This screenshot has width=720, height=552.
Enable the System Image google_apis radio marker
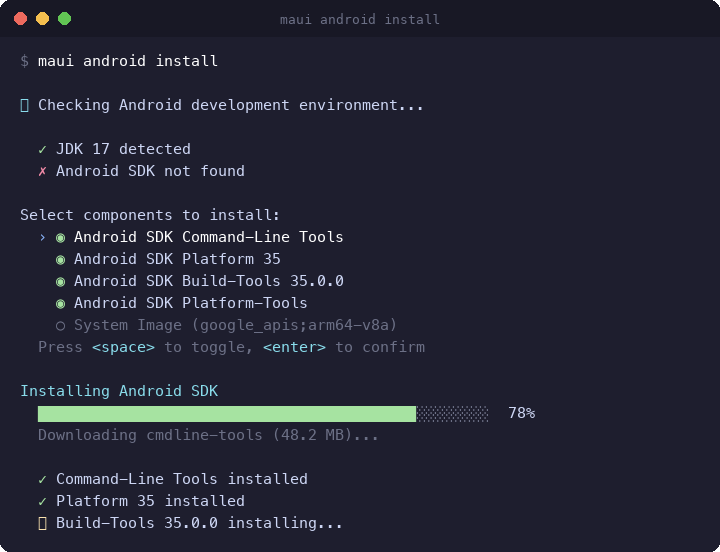click(x=60, y=326)
